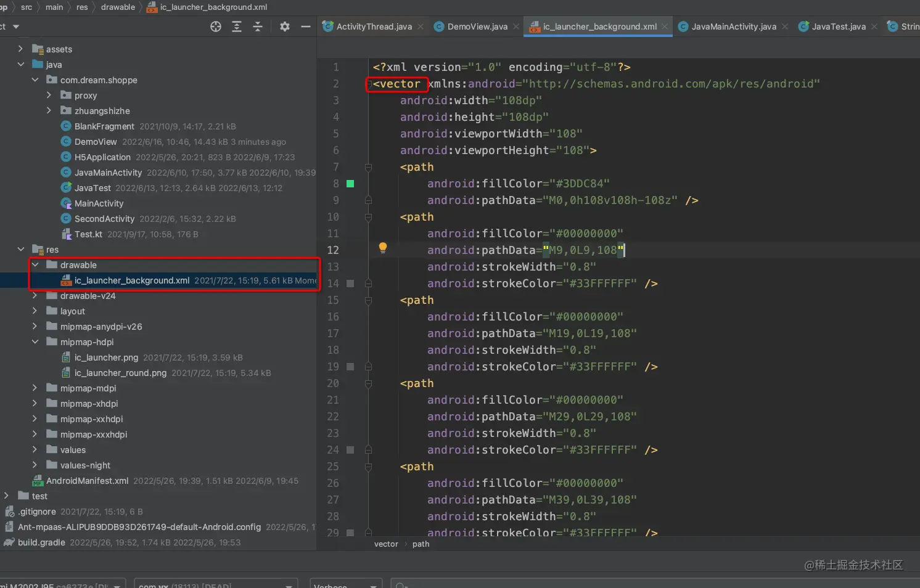The image size is (920, 588).
Task: Select BlankFragment in project tree
Action: pos(104,126)
